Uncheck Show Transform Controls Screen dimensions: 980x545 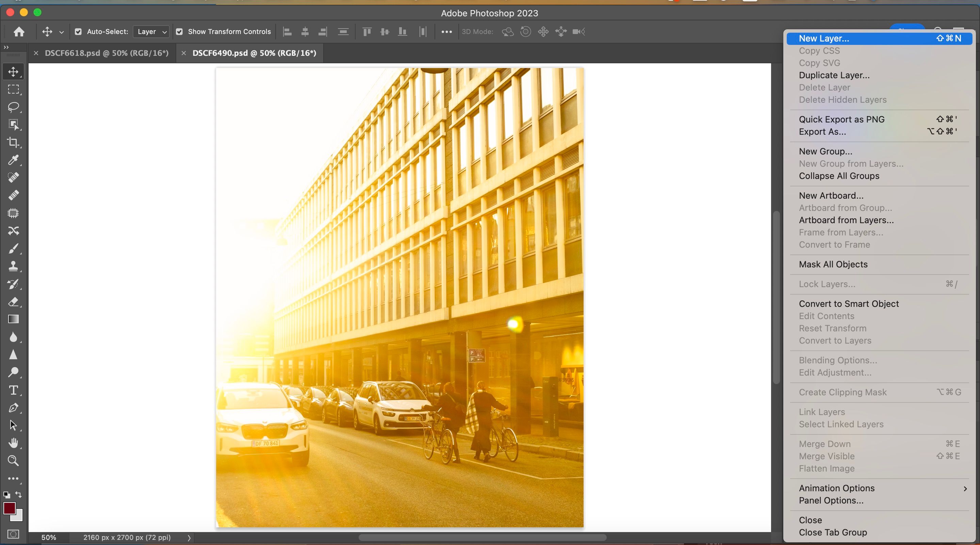click(x=180, y=32)
